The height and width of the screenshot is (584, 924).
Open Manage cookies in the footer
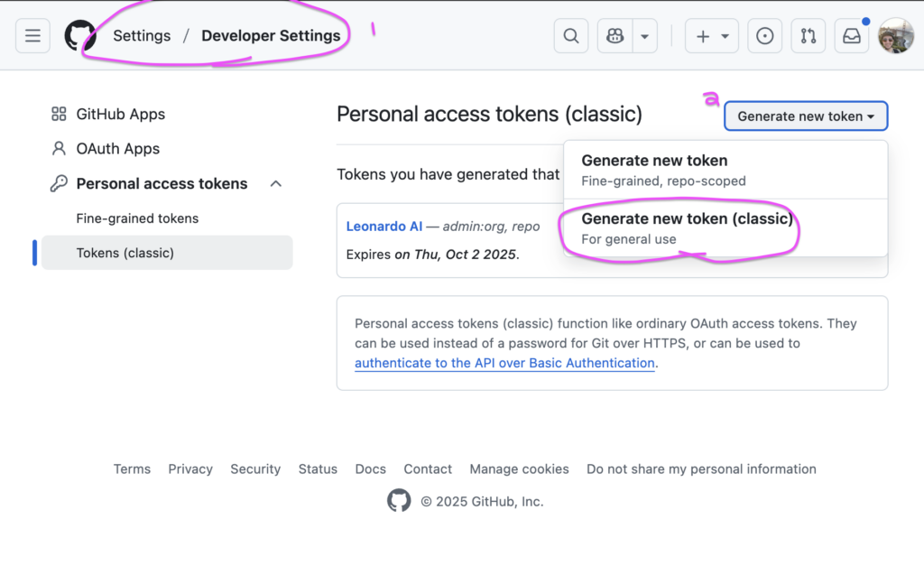[x=519, y=469]
